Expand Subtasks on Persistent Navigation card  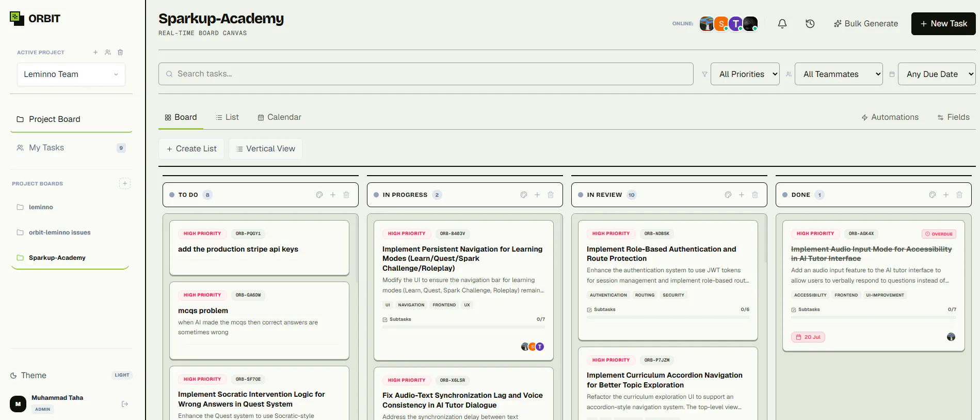(x=397, y=319)
